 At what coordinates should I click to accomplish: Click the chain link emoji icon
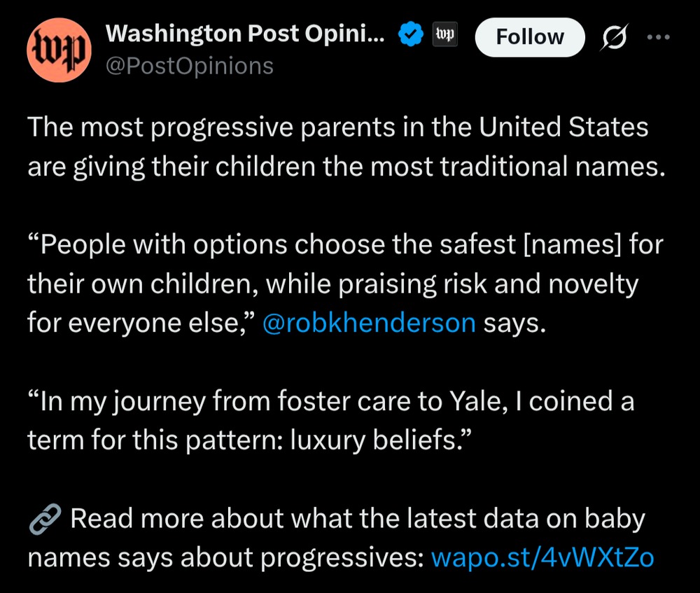click(45, 519)
